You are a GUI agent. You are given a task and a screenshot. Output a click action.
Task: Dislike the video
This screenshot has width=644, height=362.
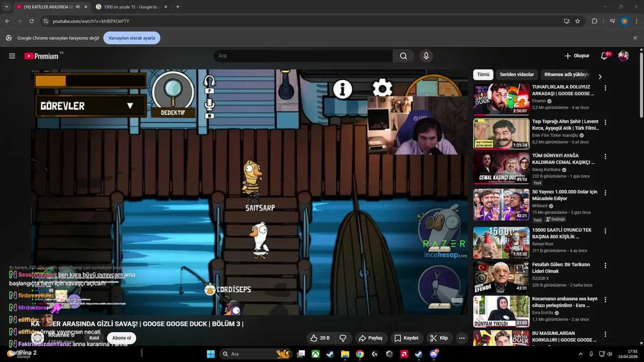point(343,338)
